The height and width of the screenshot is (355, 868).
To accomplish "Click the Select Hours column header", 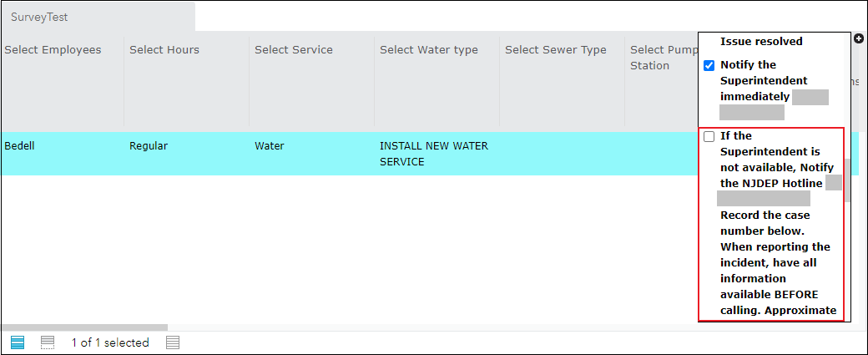I will point(164,50).
